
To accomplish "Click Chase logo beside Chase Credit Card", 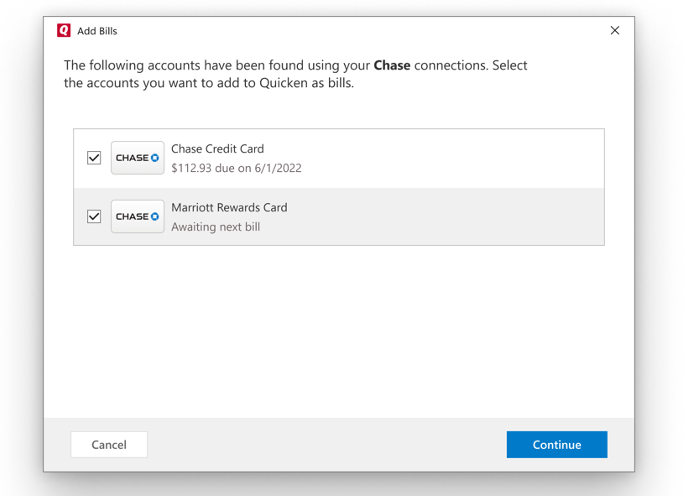I will tap(137, 158).
